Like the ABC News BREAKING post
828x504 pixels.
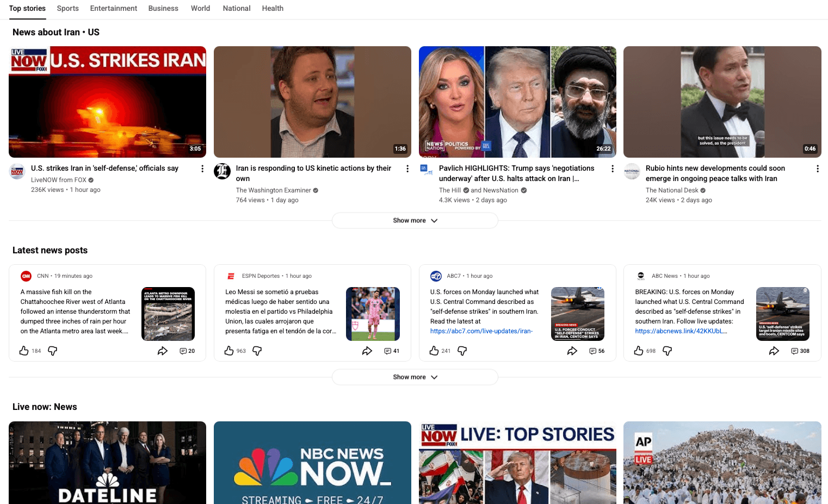point(639,351)
